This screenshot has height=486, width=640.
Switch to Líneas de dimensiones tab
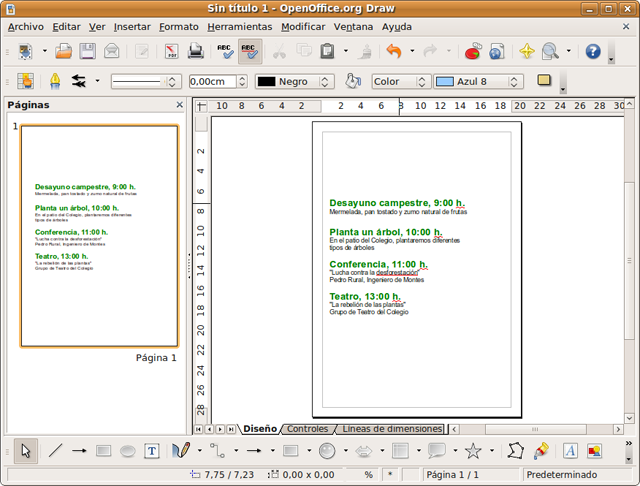391,429
